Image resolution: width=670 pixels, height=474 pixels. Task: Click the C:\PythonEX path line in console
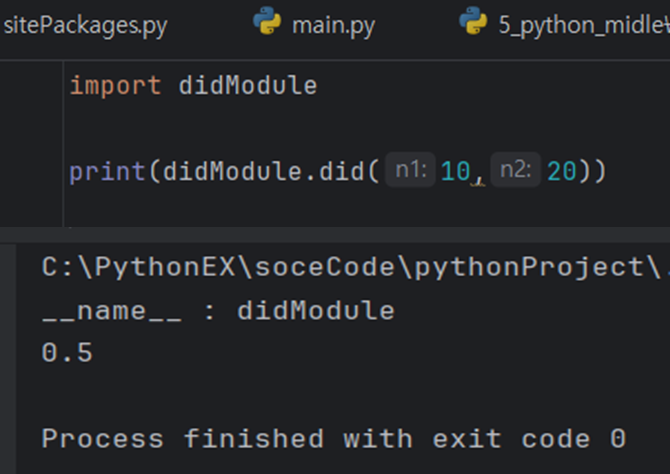click(x=356, y=268)
